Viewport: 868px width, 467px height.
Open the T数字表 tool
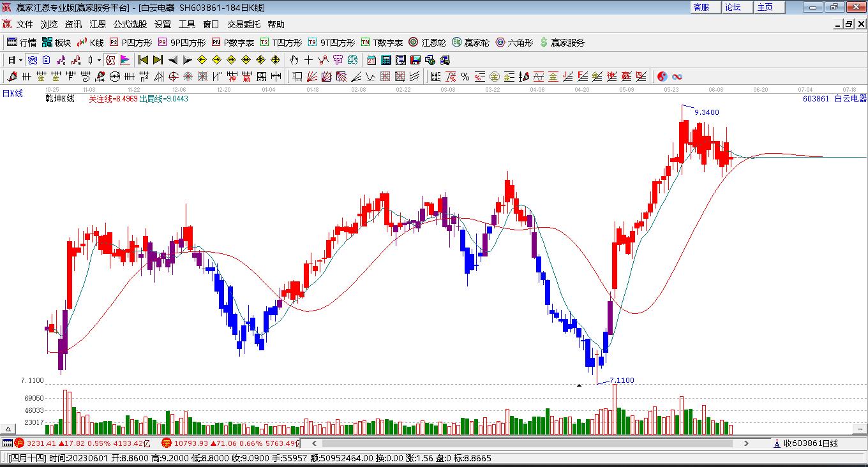pos(382,43)
